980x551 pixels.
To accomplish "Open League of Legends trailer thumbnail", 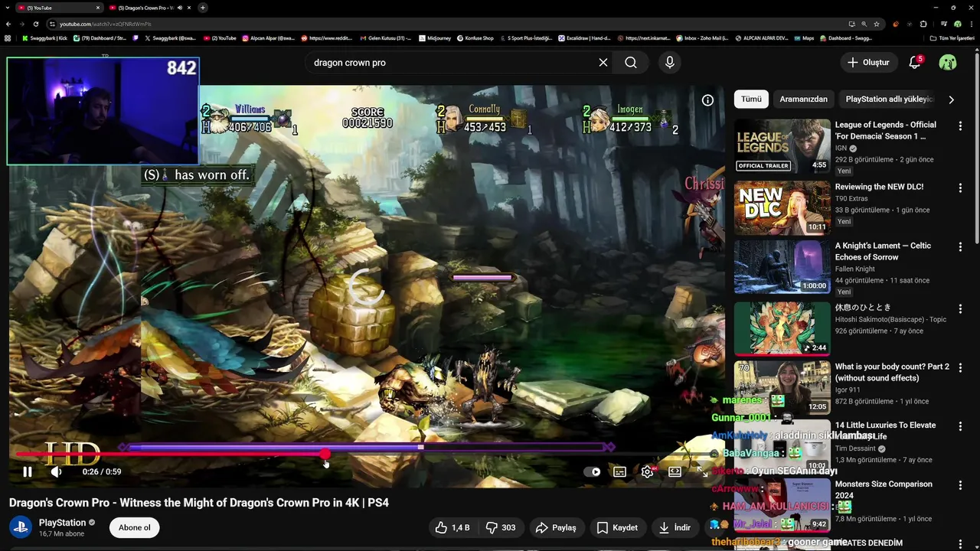I will point(782,146).
